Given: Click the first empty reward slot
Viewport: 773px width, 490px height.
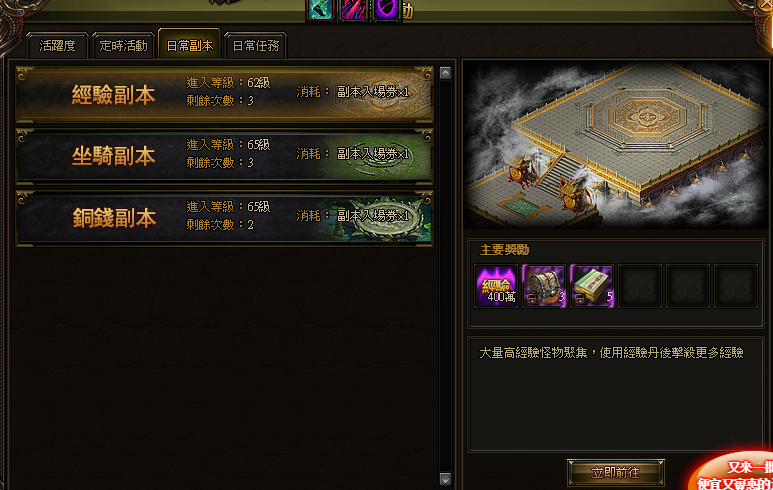Looking at the screenshot, I should (x=640, y=286).
